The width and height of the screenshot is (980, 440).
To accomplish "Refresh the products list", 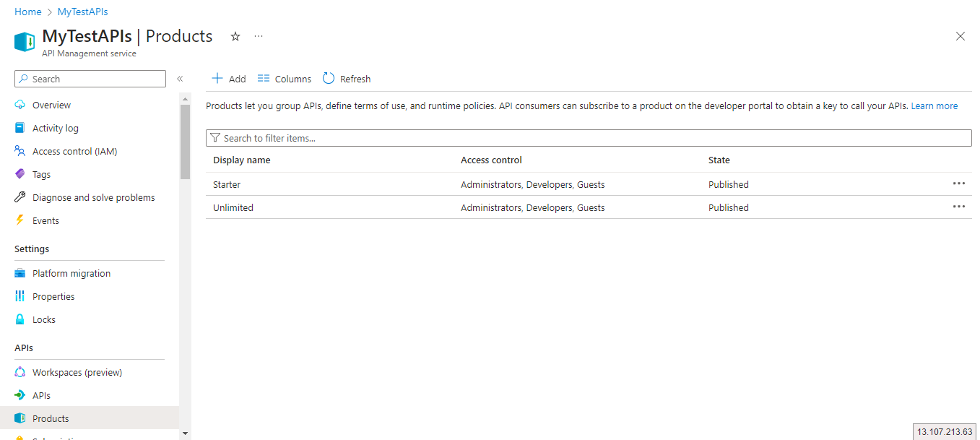I will pos(347,79).
